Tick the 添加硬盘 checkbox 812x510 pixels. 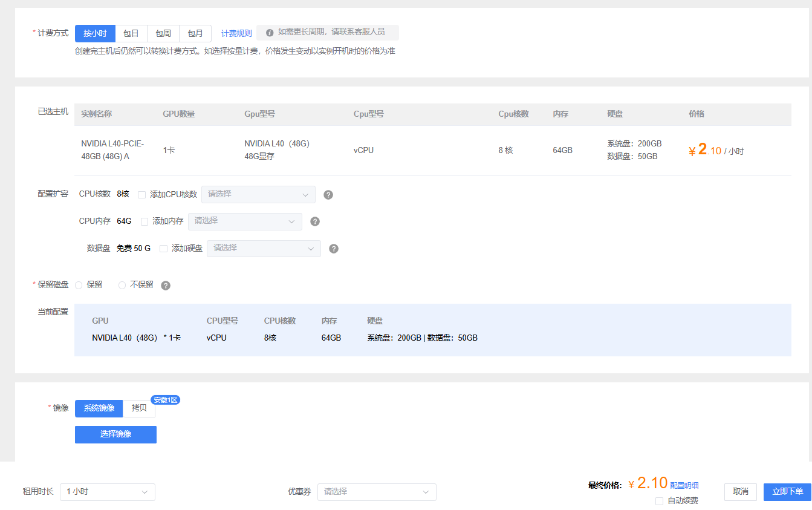pyautogui.click(x=164, y=249)
